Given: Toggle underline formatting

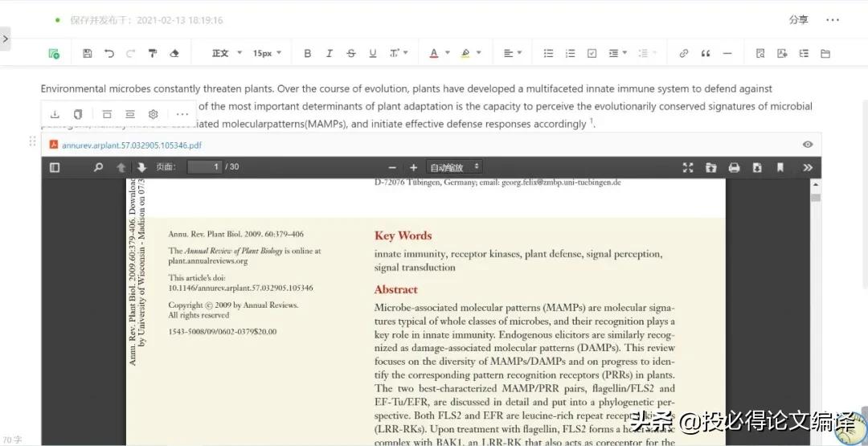Looking at the screenshot, I should 373,54.
